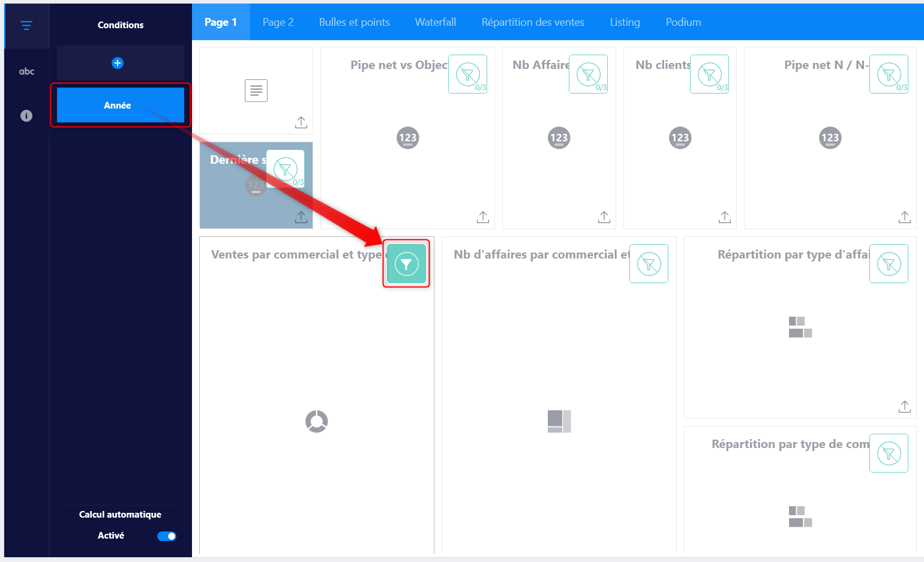Screen dimensions: 924x562
Task: Add a new condition with plus button
Action: (118, 63)
